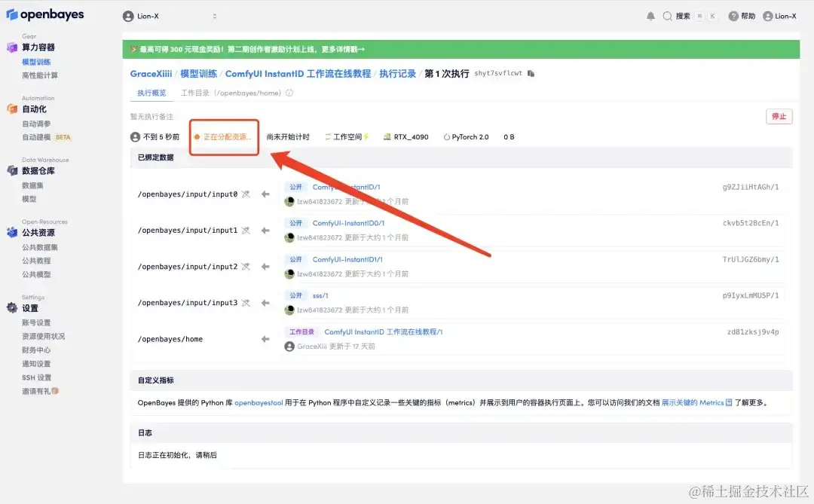This screenshot has width=814, height=504.
Task: Copy the execution ID shyt7svflcwt
Action: [531, 73]
